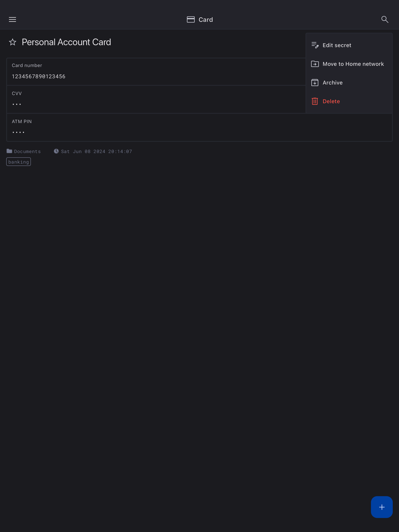Click the move-to-folder arrow icon
The width and height of the screenshot is (399, 532).
coord(315,64)
